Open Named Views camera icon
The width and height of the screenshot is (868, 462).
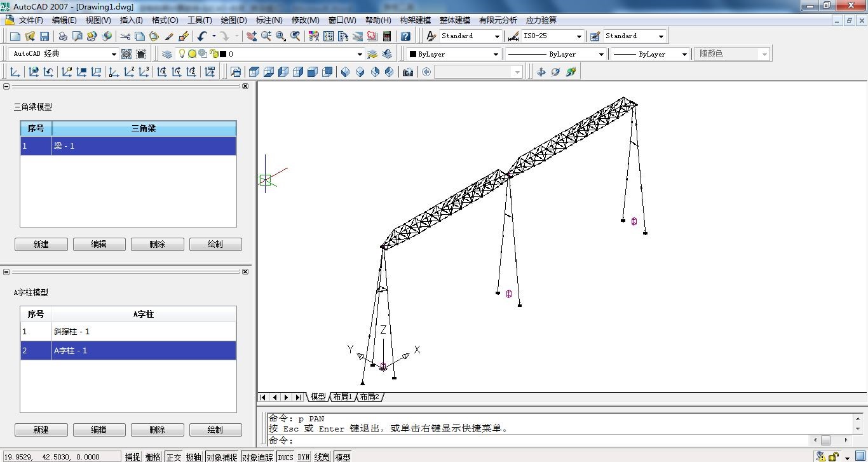(x=408, y=72)
